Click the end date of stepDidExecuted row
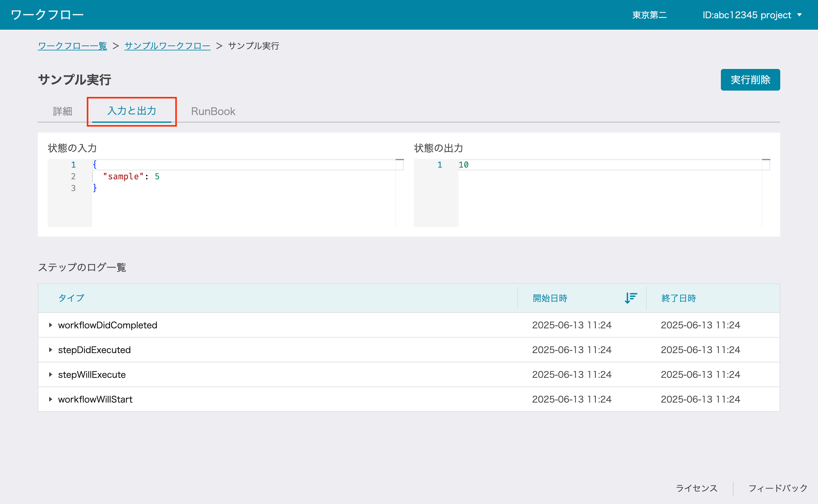 [x=700, y=350]
